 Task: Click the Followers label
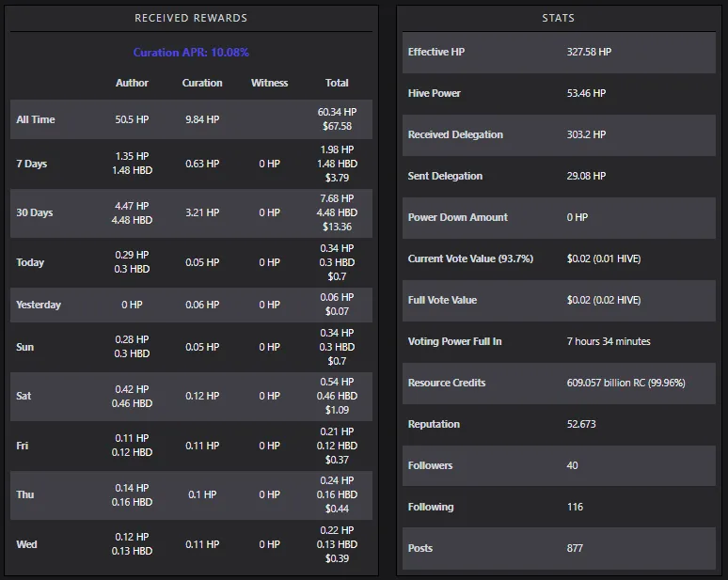pos(430,465)
